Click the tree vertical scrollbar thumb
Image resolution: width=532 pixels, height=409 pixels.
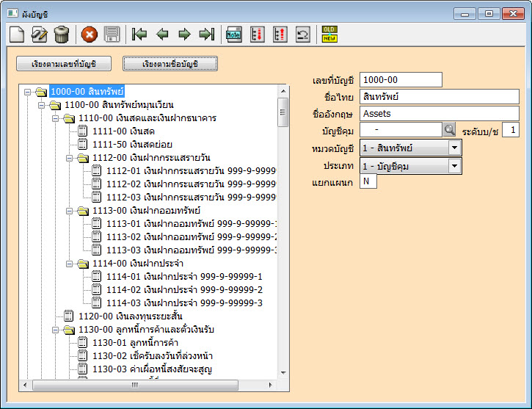point(283,112)
